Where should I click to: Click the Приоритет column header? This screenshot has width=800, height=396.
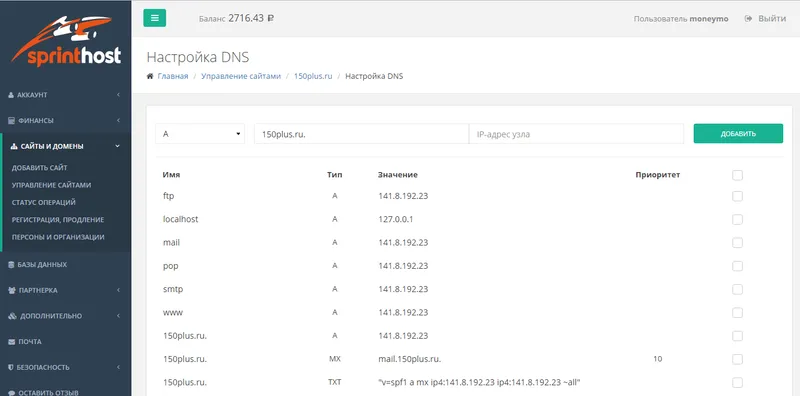pyautogui.click(x=658, y=175)
